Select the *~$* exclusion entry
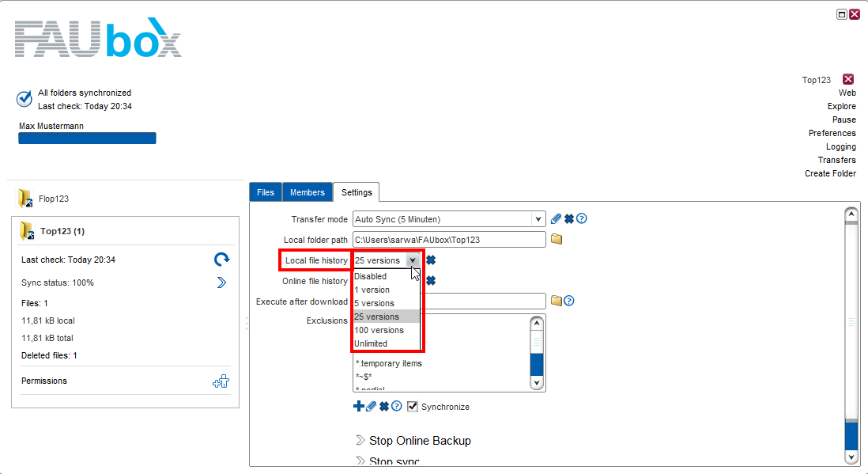The image size is (868, 474). 364,377
